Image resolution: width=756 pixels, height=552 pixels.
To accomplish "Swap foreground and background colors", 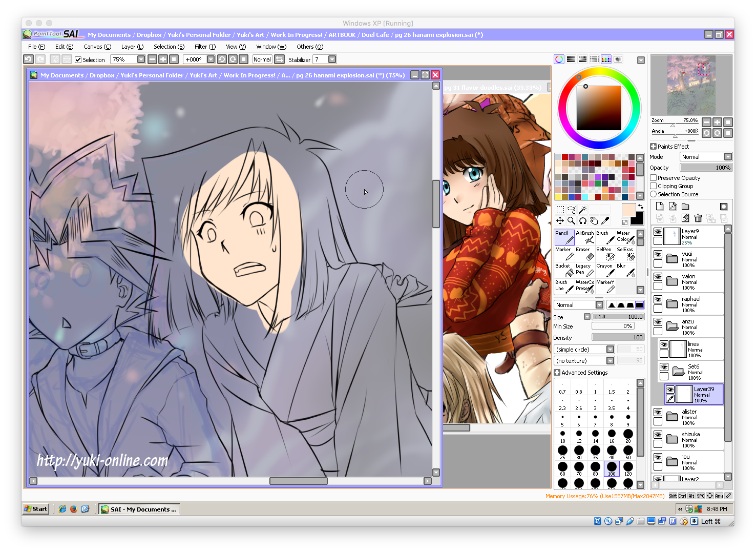I will pyautogui.click(x=640, y=207).
